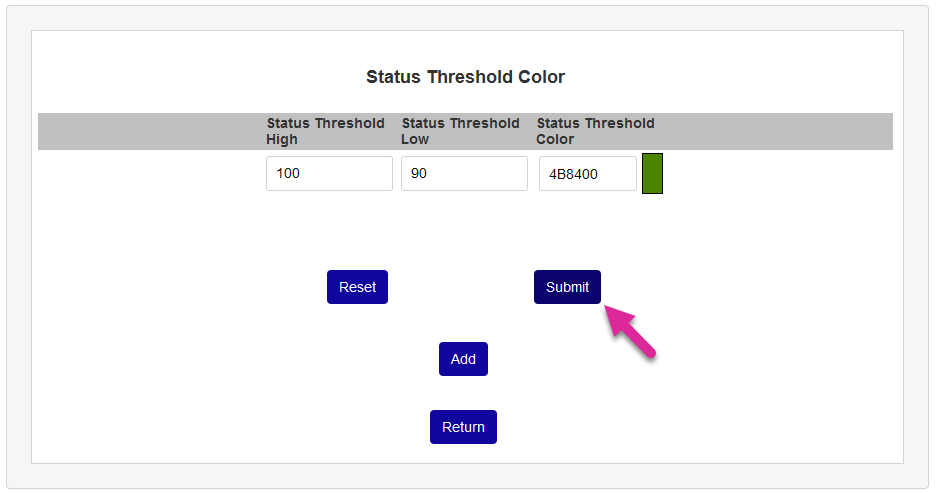Click the green color swatch box
Viewport: 936px width, 494px height.
pyautogui.click(x=652, y=173)
